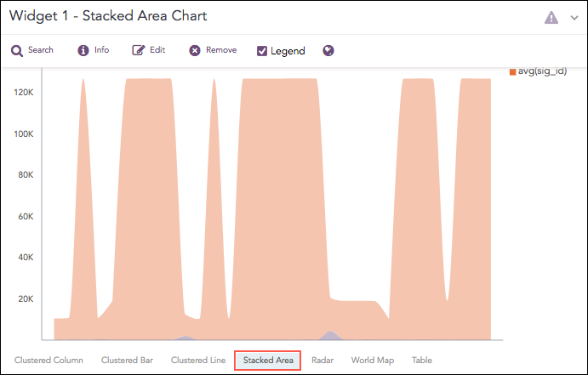The image size is (588, 375).
Task: Uncheck the Legend checkbox
Action: [262, 51]
